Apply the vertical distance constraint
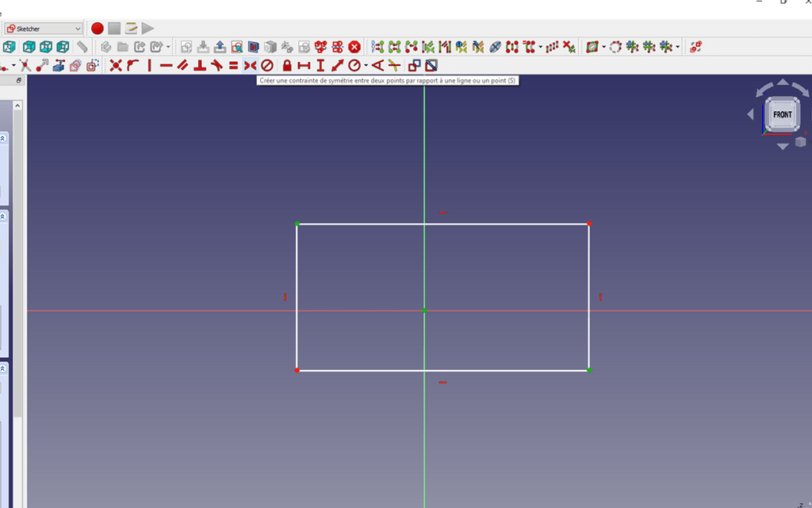The width and height of the screenshot is (812, 508). pos(320,65)
